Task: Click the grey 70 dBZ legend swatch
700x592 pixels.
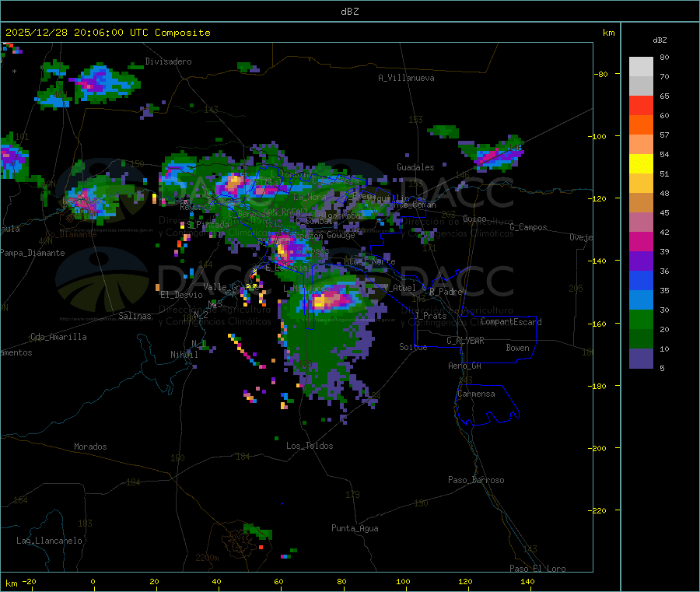Action: pos(641,86)
